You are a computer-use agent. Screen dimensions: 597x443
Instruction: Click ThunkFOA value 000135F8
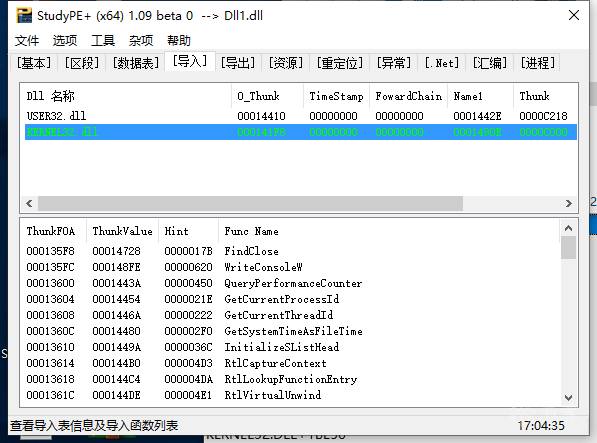(x=51, y=251)
